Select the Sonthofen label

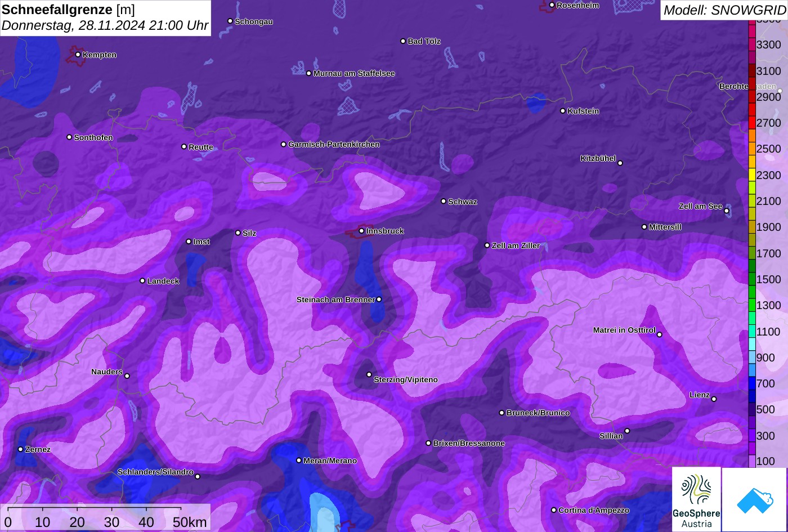tap(93, 137)
